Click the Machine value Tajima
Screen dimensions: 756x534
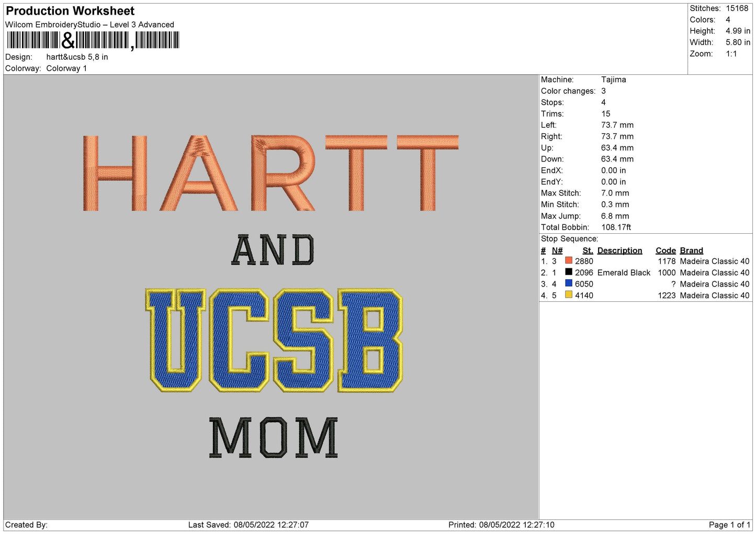(x=614, y=79)
